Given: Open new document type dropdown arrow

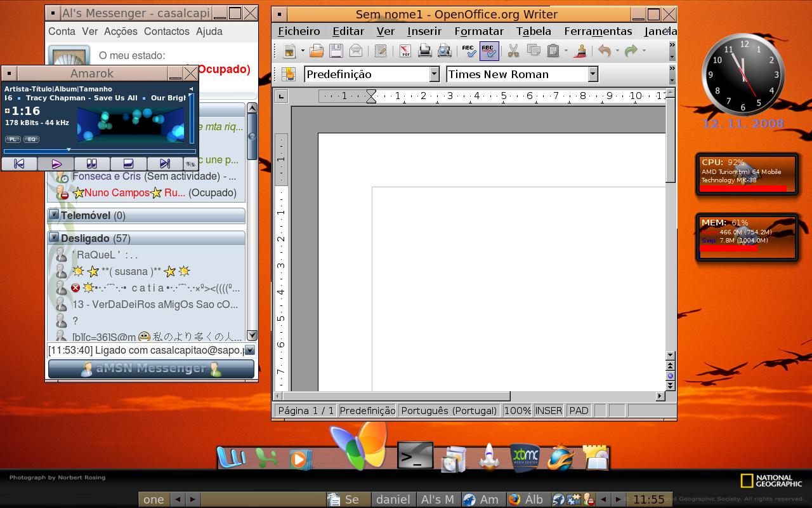Looking at the screenshot, I should point(303,51).
